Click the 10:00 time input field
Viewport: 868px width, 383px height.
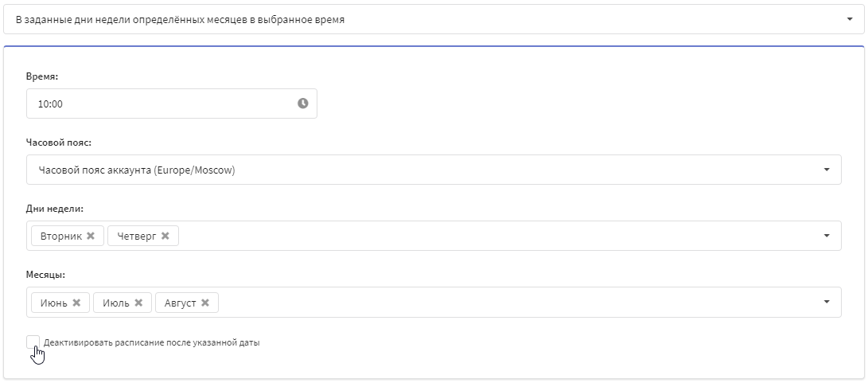172,104
